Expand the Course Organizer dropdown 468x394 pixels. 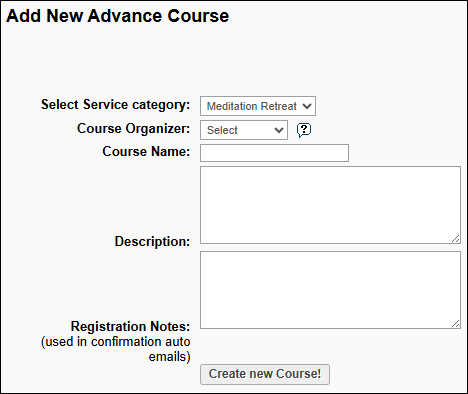[x=244, y=130]
